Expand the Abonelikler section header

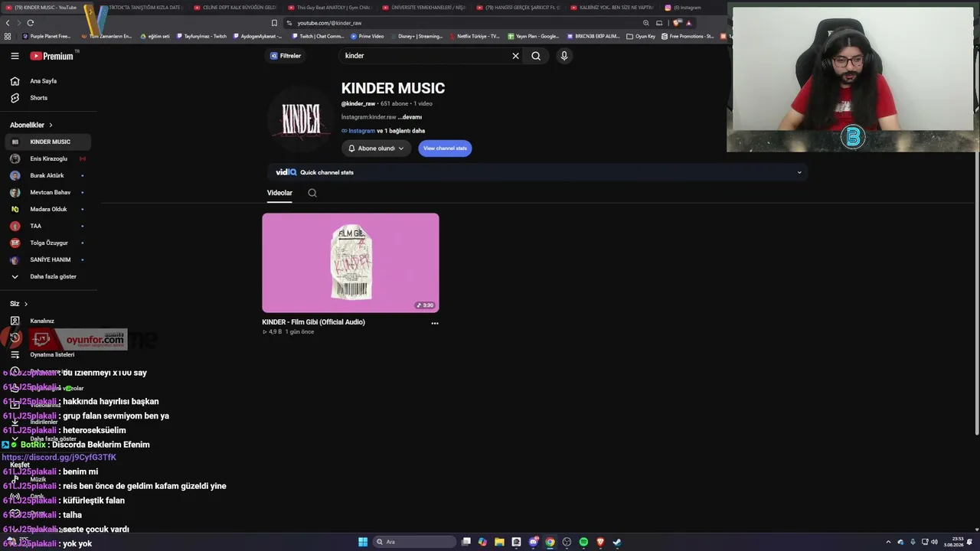click(31, 125)
